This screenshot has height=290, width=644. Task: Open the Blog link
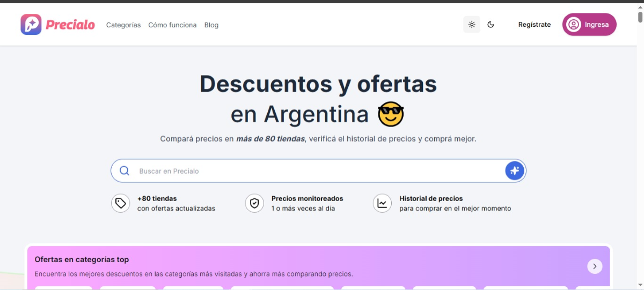211,25
